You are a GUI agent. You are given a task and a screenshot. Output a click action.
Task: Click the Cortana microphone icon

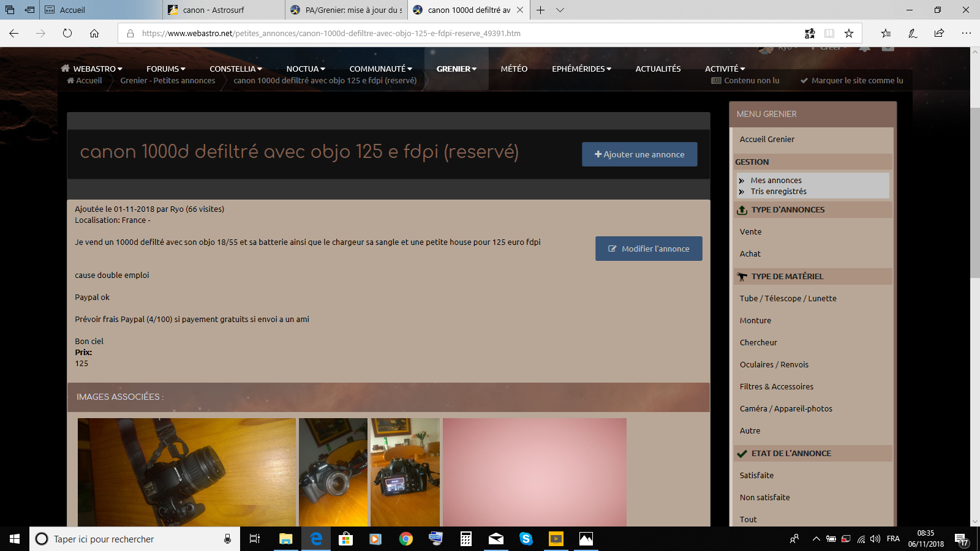coord(227,539)
